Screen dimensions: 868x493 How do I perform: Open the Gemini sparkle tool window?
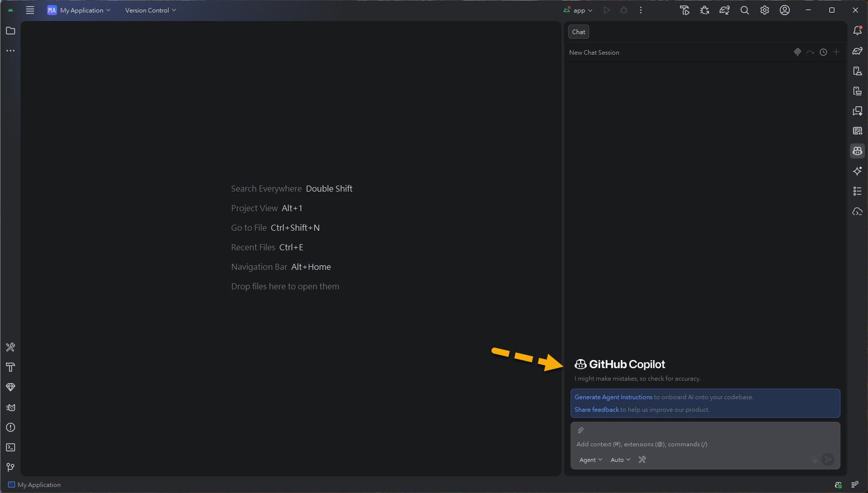(857, 171)
